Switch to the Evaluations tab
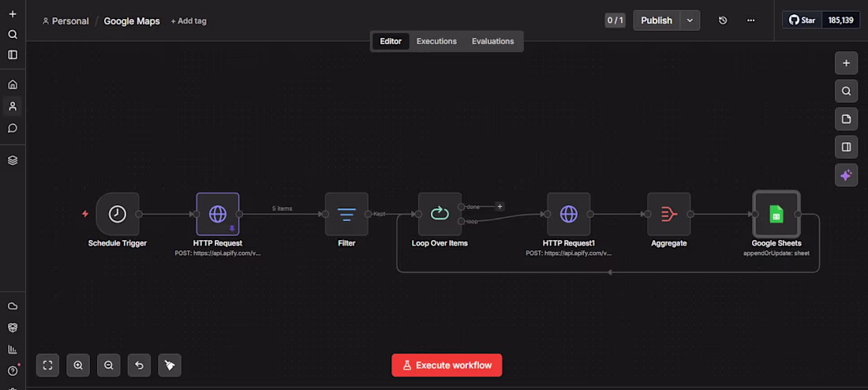This screenshot has width=868, height=390. pyautogui.click(x=492, y=42)
